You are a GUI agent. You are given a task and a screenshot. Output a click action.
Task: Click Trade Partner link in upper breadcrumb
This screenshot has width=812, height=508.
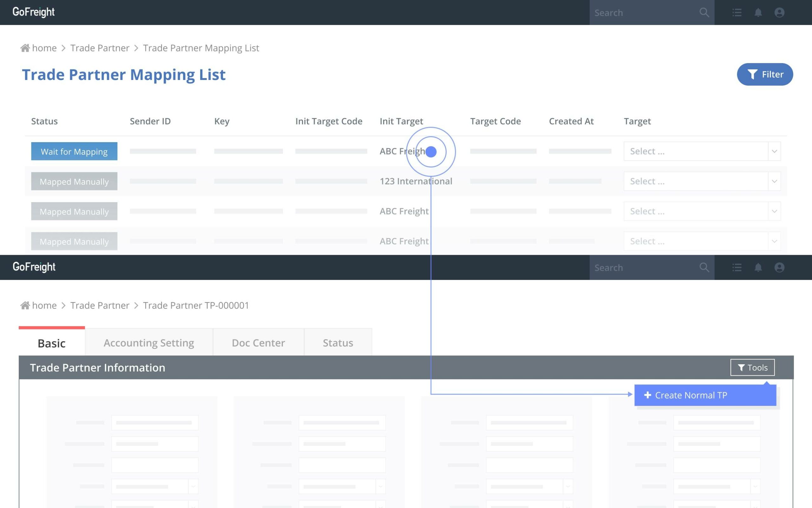(100, 48)
